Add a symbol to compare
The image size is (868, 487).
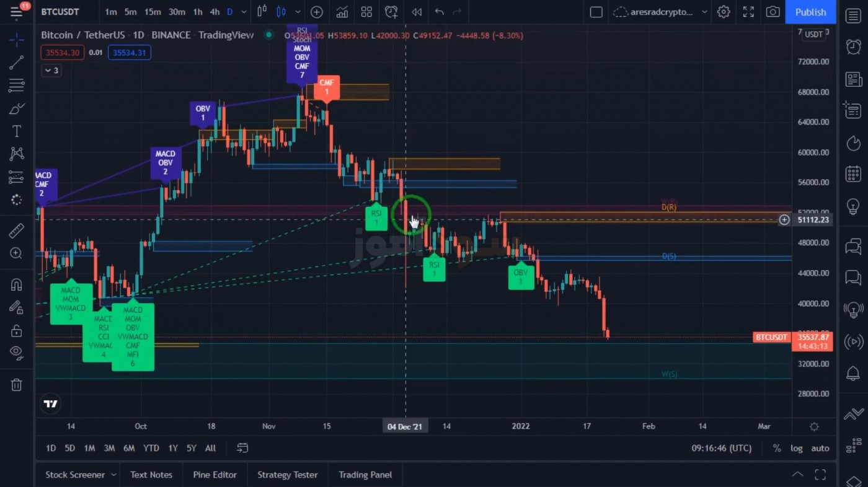pos(317,12)
